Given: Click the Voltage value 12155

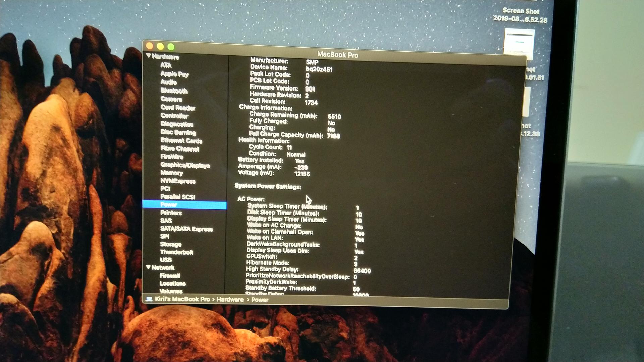Looking at the screenshot, I should 302,174.
